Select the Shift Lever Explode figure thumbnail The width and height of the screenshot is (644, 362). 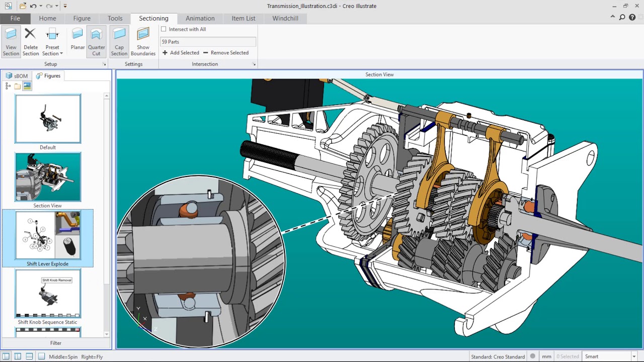[48, 235]
